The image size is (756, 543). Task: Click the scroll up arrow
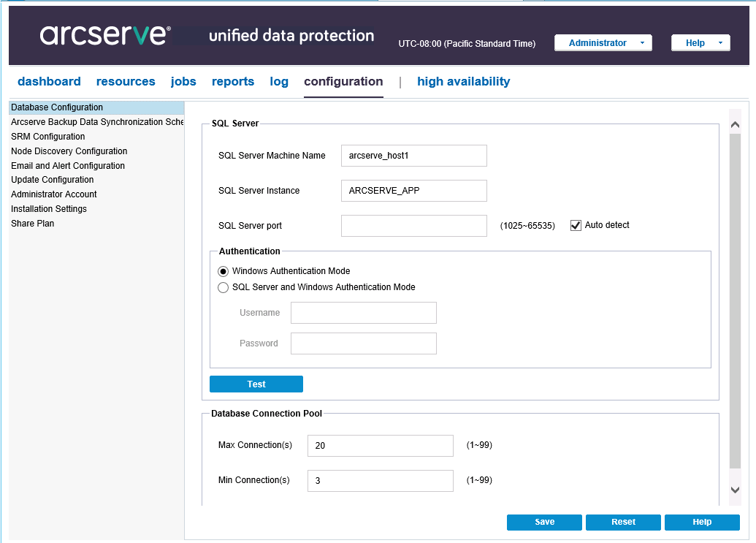pos(735,125)
